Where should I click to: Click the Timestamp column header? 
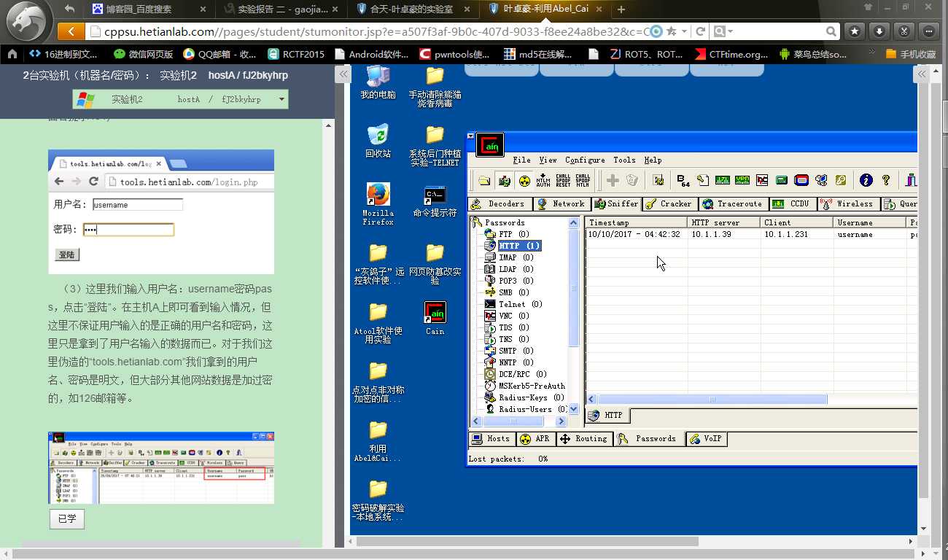coord(636,222)
